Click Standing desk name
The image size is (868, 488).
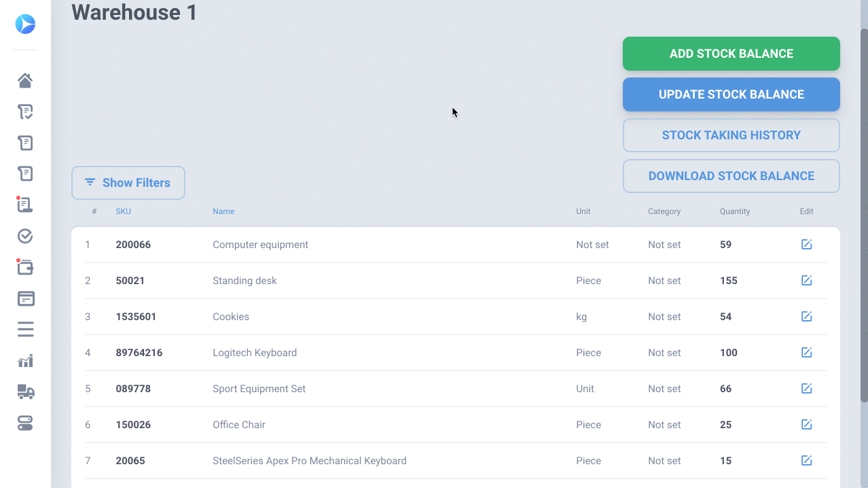(245, 281)
